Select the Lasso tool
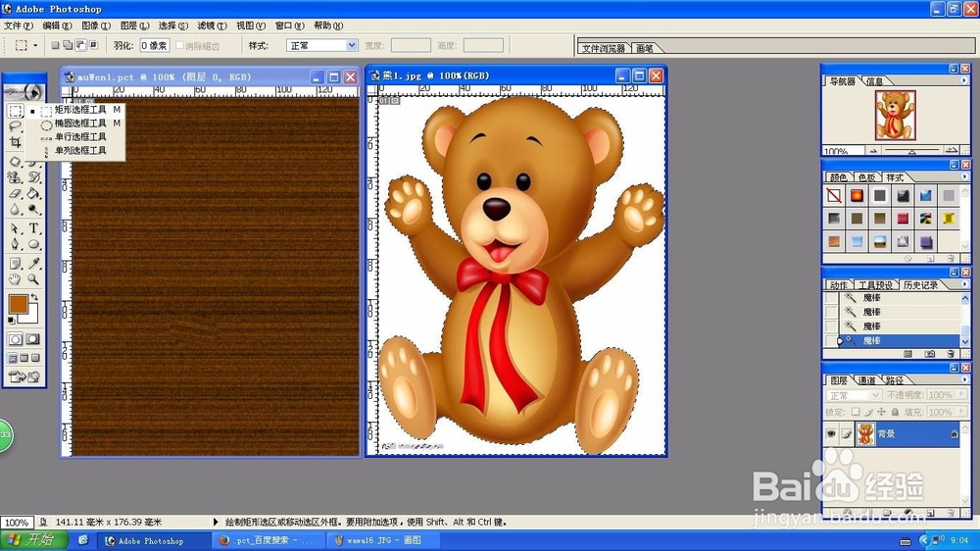Viewport: 980px width, 551px height. (x=16, y=126)
